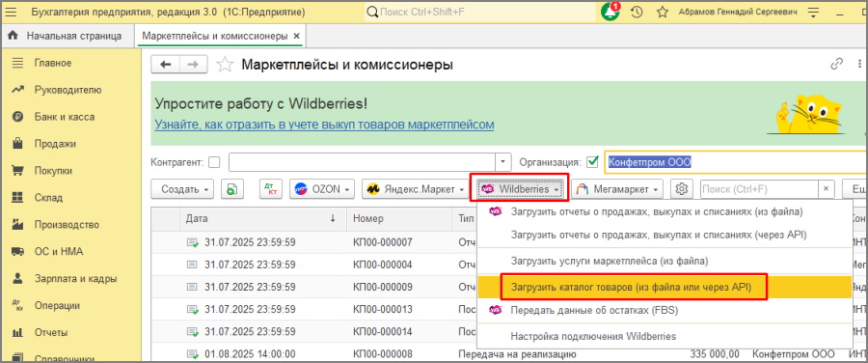Toggle the Организация filter checkbox

point(593,162)
